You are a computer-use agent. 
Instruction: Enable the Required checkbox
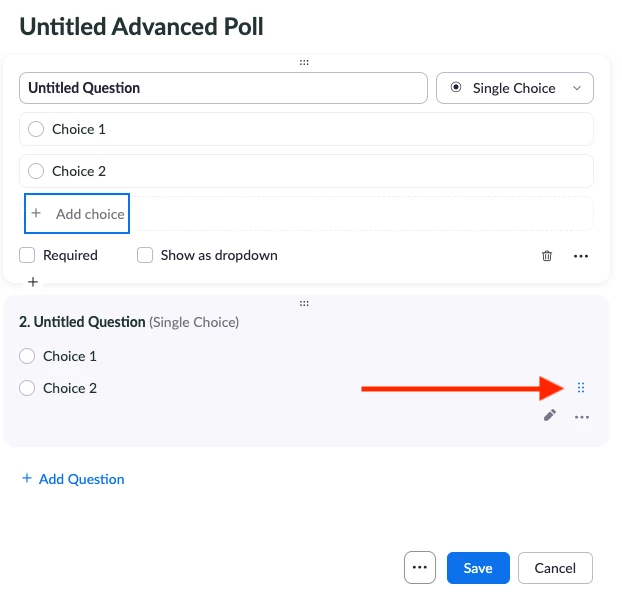pos(28,255)
